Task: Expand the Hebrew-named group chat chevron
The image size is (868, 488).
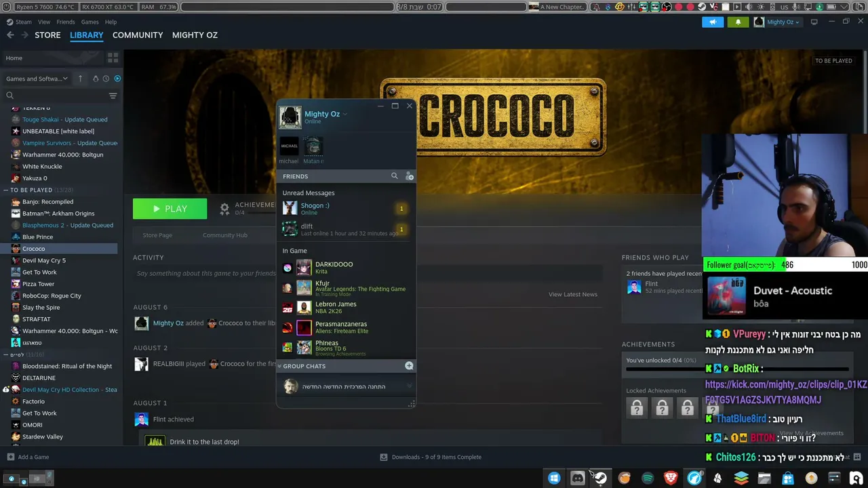Action: click(409, 386)
